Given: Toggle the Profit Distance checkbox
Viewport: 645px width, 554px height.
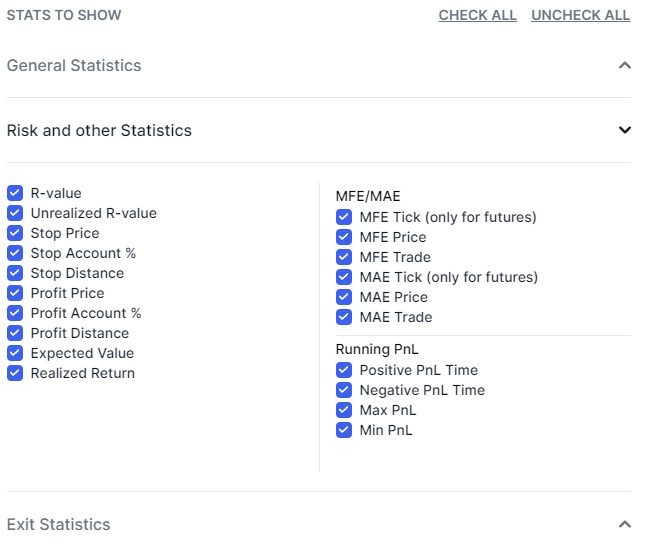Looking at the screenshot, I should pos(15,333).
